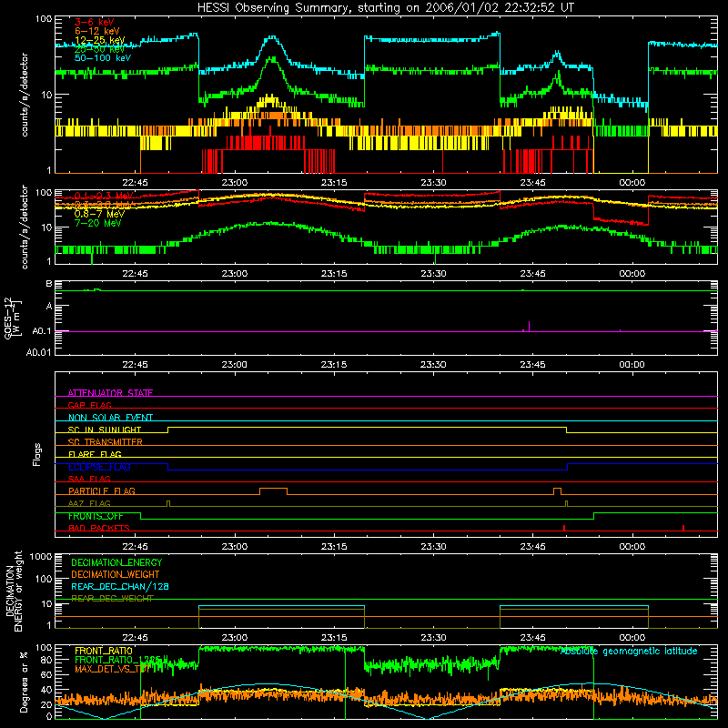The image size is (728, 728).
Task: Click 22:45 under the Flags panel
Action: tap(135, 547)
